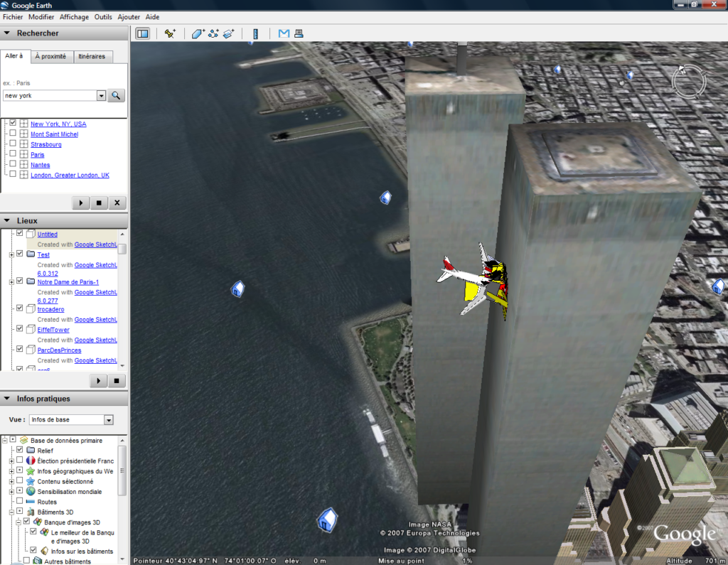Expand the Test folder in Lieux
This screenshot has height=565, width=728.
click(x=11, y=255)
